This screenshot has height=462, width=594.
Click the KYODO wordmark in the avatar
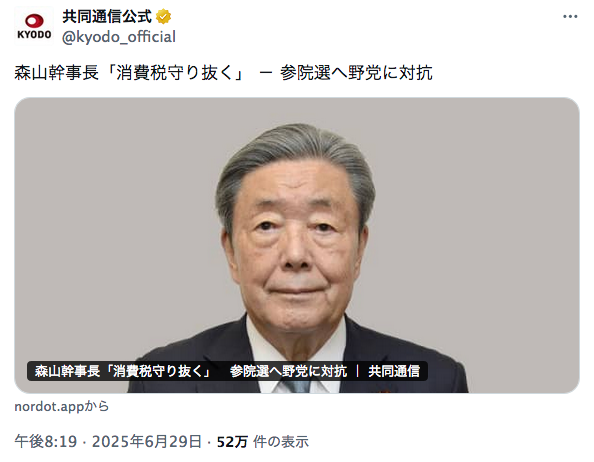click(x=34, y=34)
